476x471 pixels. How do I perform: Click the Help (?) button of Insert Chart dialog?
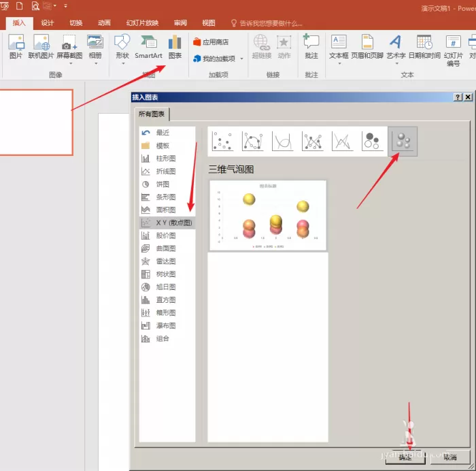click(458, 97)
